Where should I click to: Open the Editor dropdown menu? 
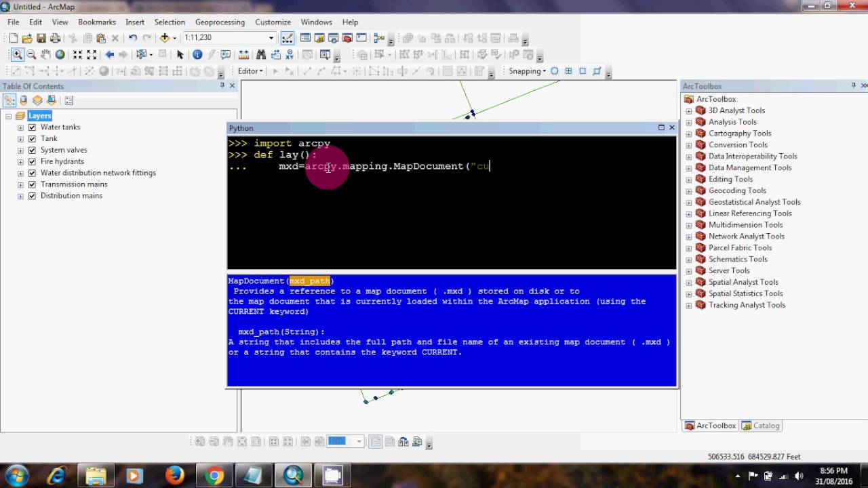(250, 71)
